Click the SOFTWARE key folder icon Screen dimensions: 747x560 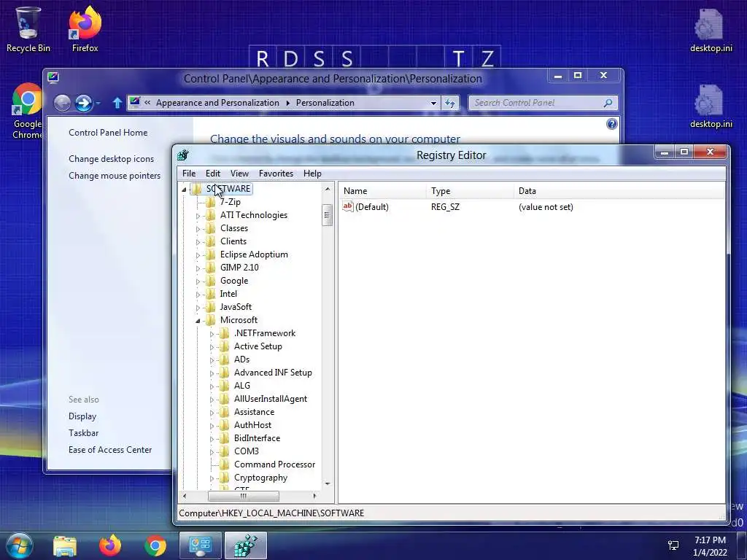click(197, 189)
